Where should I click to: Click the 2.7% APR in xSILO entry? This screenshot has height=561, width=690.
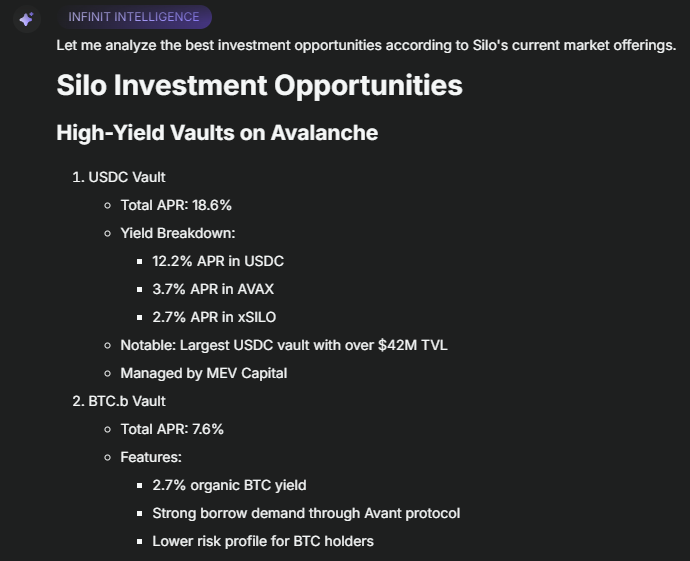coord(214,317)
